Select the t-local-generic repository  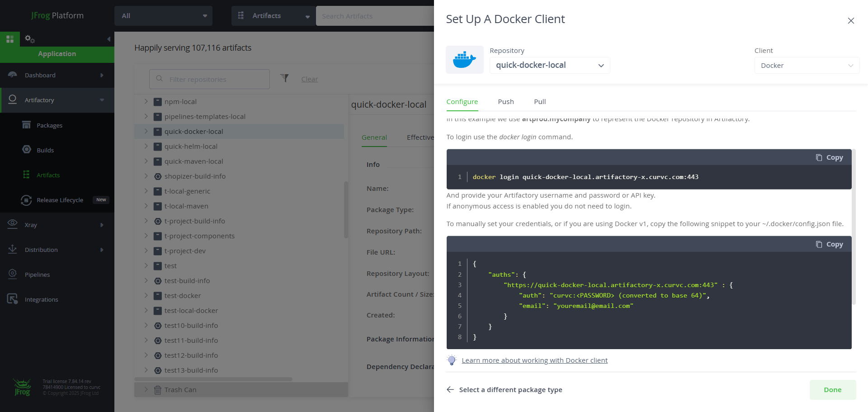187,191
